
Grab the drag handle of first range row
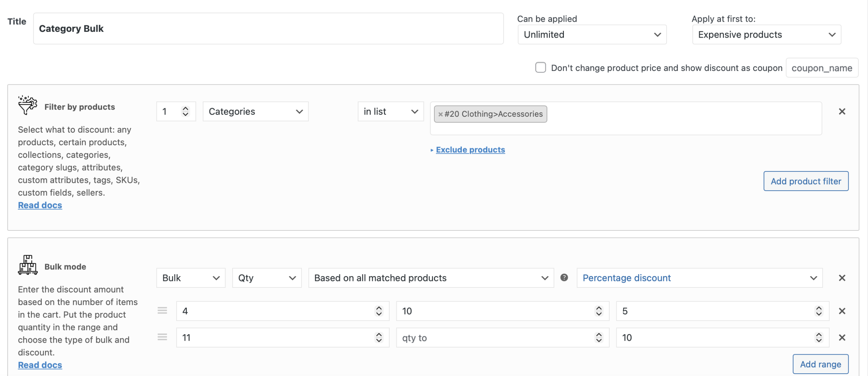click(162, 311)
